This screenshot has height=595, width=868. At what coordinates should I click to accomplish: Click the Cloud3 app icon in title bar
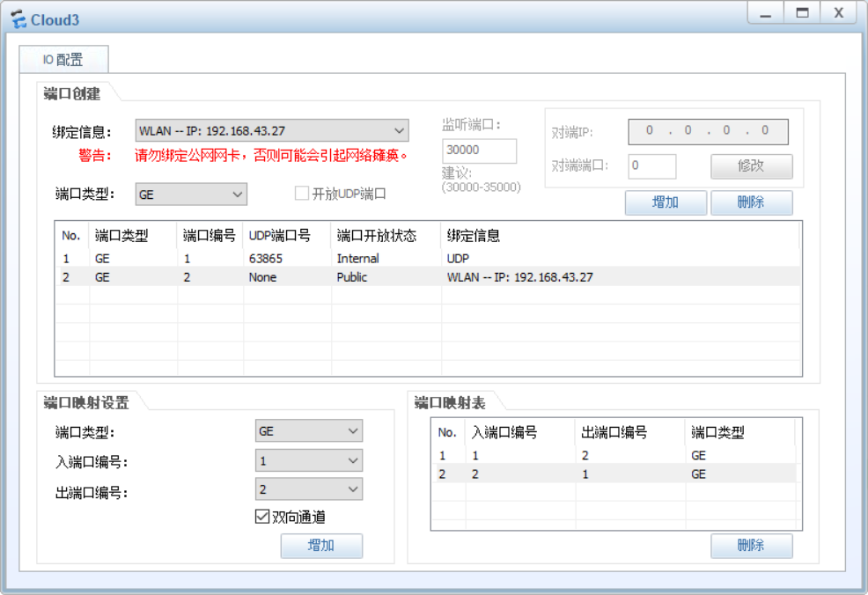[18, 19]
